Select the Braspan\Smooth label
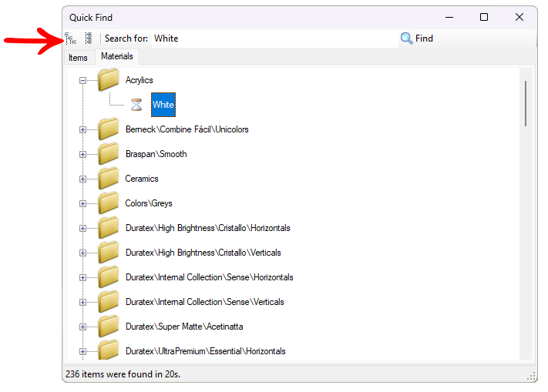548x392 pixels. (156, 154)
